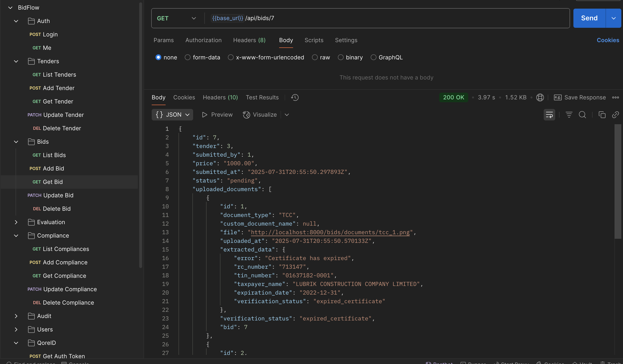Image resolution: width=623 pixels, height=364 pixels.
Task: Click the QoreID folder icon
Action: click(x=31, y=343)
